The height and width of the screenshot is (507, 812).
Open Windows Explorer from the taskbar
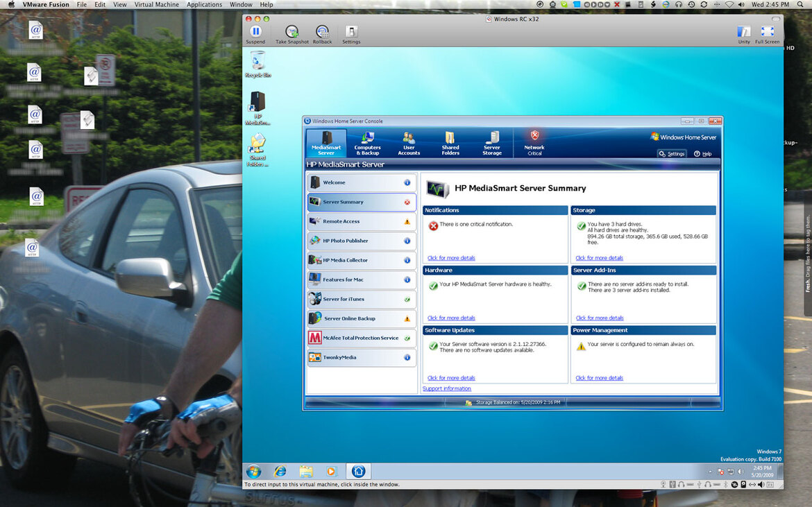[x=306, y=472]
